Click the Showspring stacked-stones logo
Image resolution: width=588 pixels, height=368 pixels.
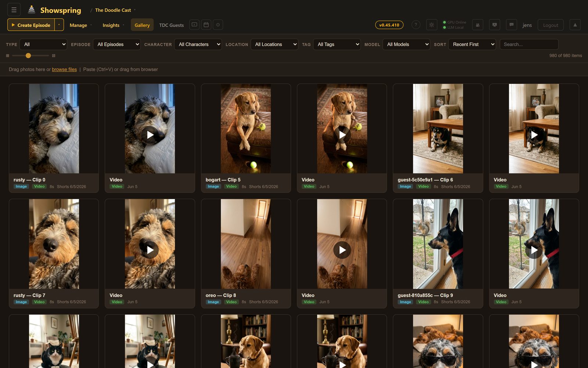[32, 10]
